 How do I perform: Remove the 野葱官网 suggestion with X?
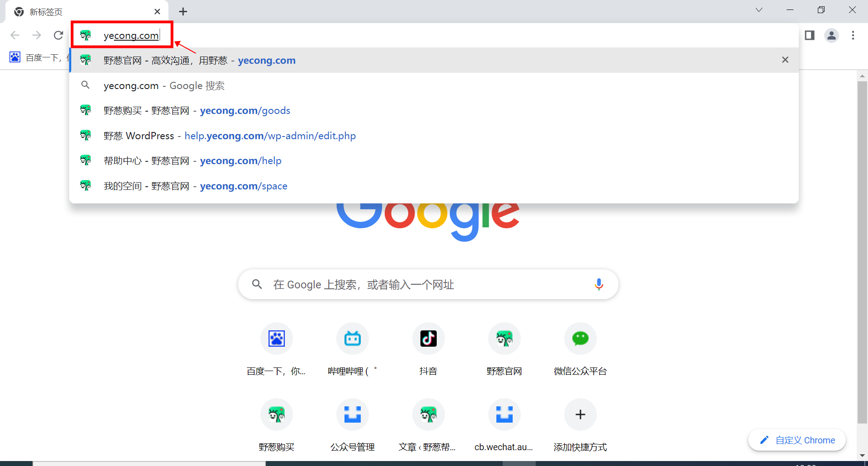[785, 60]
